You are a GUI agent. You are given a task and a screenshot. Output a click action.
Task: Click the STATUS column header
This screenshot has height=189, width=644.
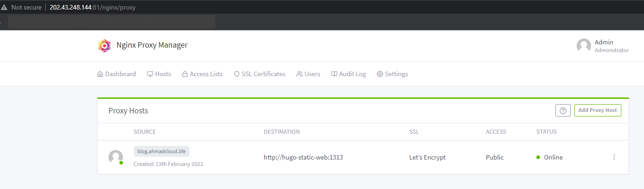[546, 132]
